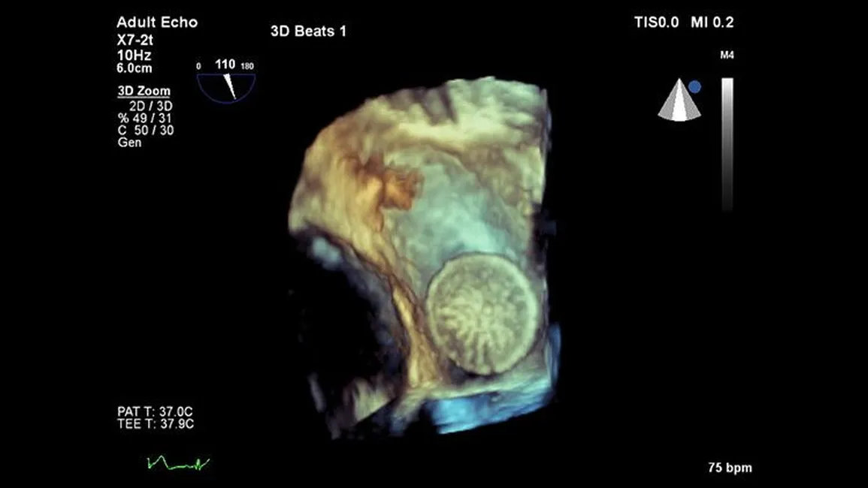Select the underlined 3D Zoom heading

pos(144,92)
